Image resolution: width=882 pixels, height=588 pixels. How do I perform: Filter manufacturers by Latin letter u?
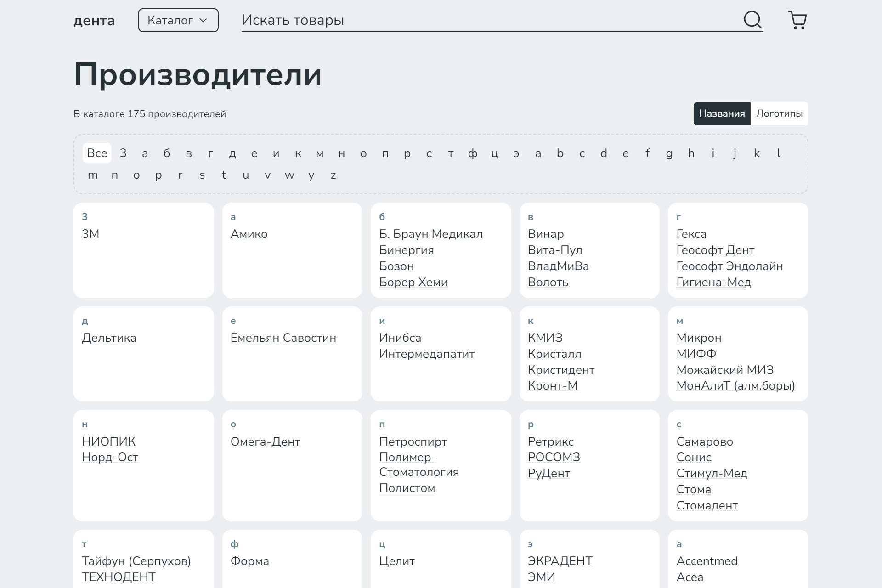[246, 175]
